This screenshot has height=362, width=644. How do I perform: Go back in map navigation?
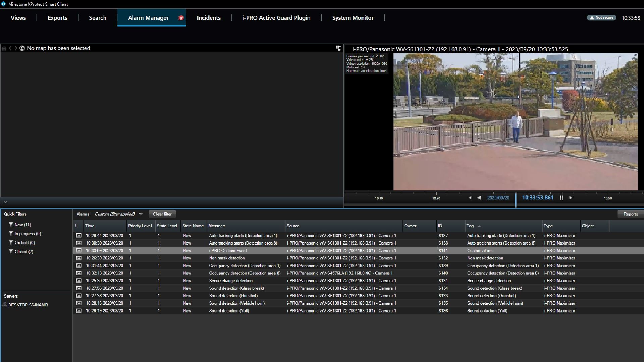tap(10, 48)
